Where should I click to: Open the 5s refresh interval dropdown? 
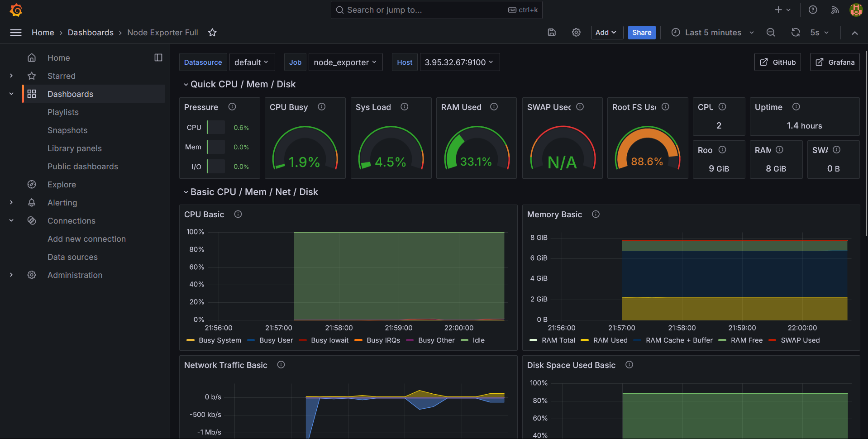[820, 33]
